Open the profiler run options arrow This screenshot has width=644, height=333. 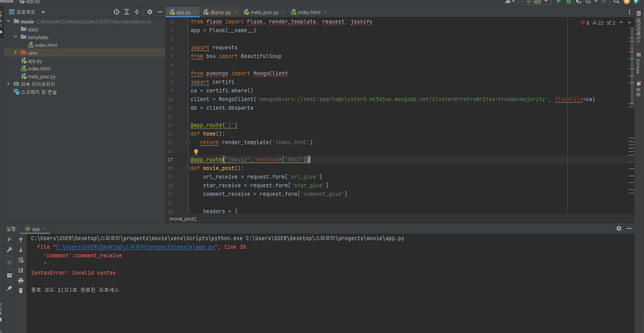596,2
